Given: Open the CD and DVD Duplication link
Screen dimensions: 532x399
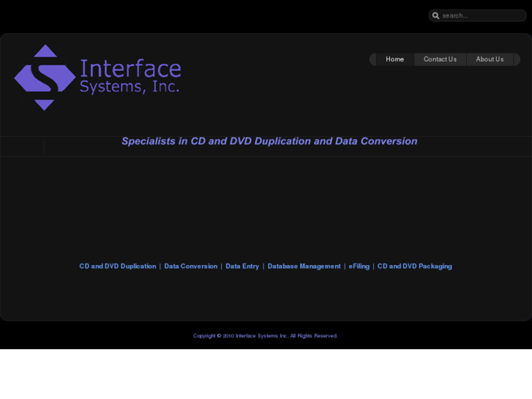Looking at the screenshot, I should click(118, 266).
